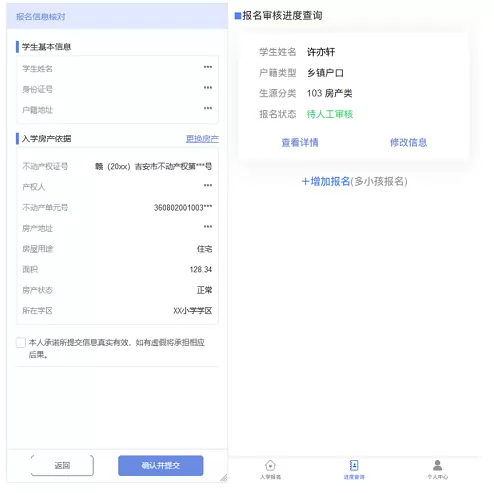The height and width of the screenshot is (493, 494).
Task: Select the 进度查询 progress icon
Action: [354, 465]
